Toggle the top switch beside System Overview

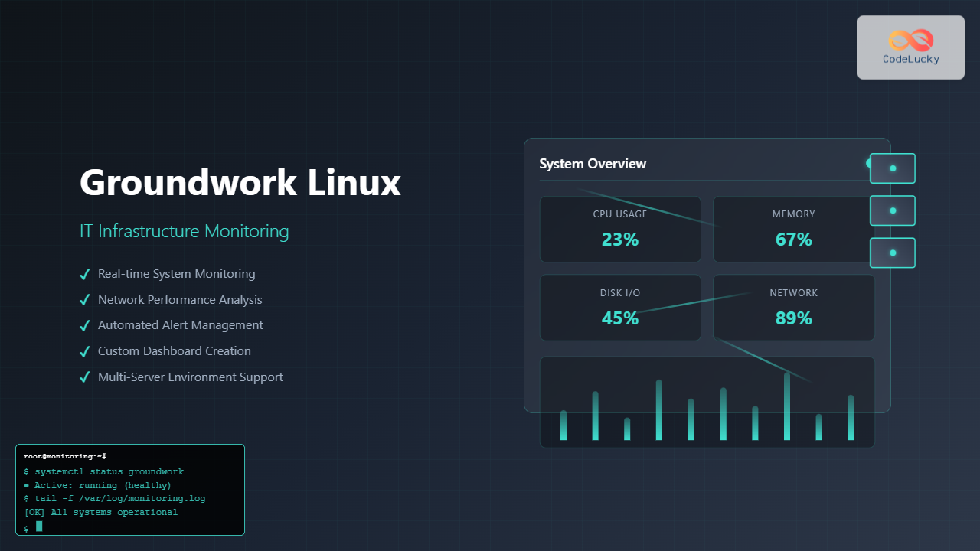tap(892, 168)
